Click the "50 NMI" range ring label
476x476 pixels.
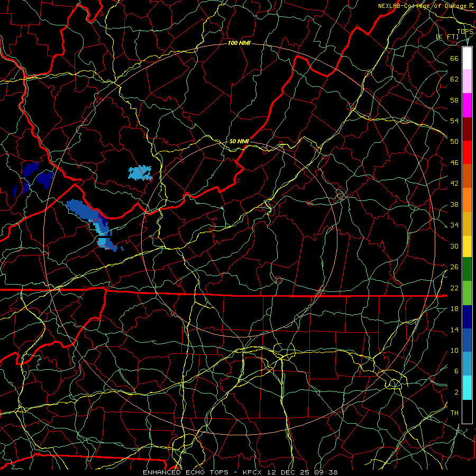(239, 141)
